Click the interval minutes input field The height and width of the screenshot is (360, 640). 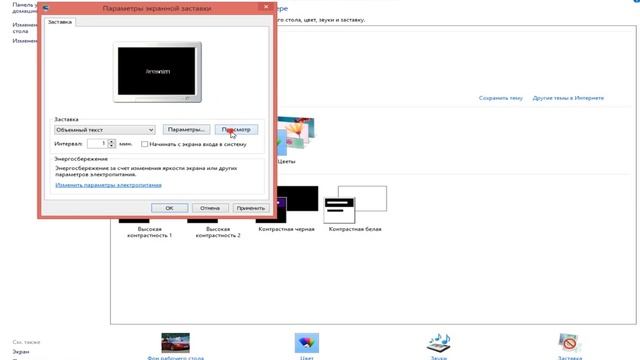pyautogui.click(x=97, y=144)
